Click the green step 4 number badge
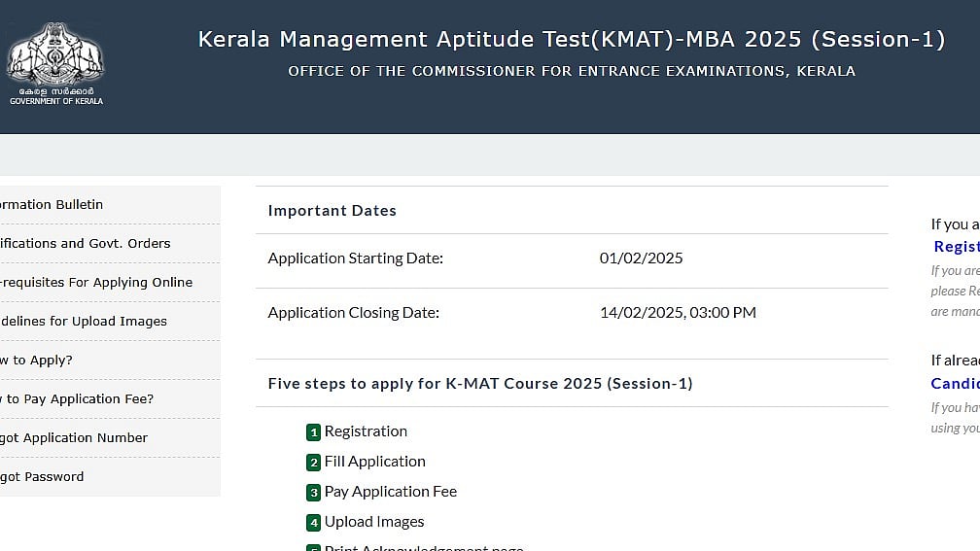Screen dimensions: 980x551 [313, 523]
